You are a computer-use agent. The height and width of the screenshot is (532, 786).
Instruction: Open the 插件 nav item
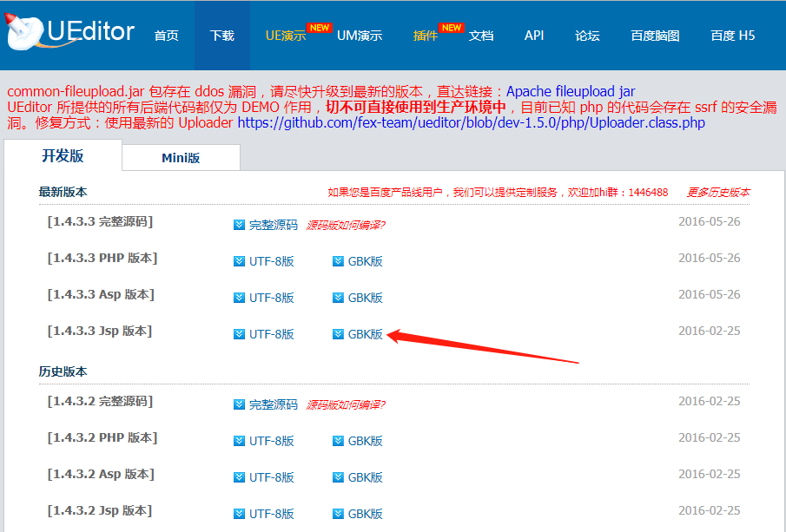[x=425, y=36]
